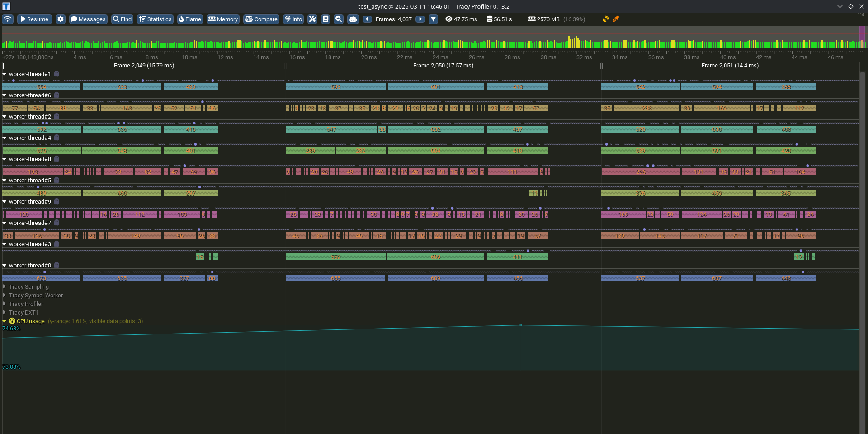Screen dimensions: 868x434
Task: Expand the Tracy Profiler thread
Action: coord(5,304)
